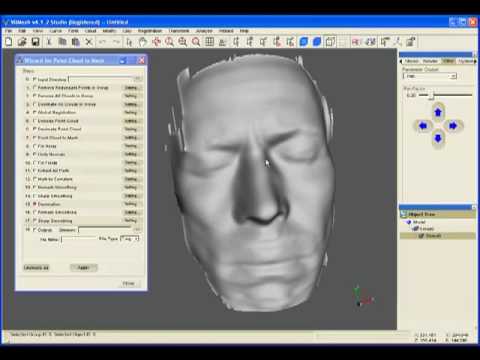Click the upward blue arrow button

(x=438, y=112)
